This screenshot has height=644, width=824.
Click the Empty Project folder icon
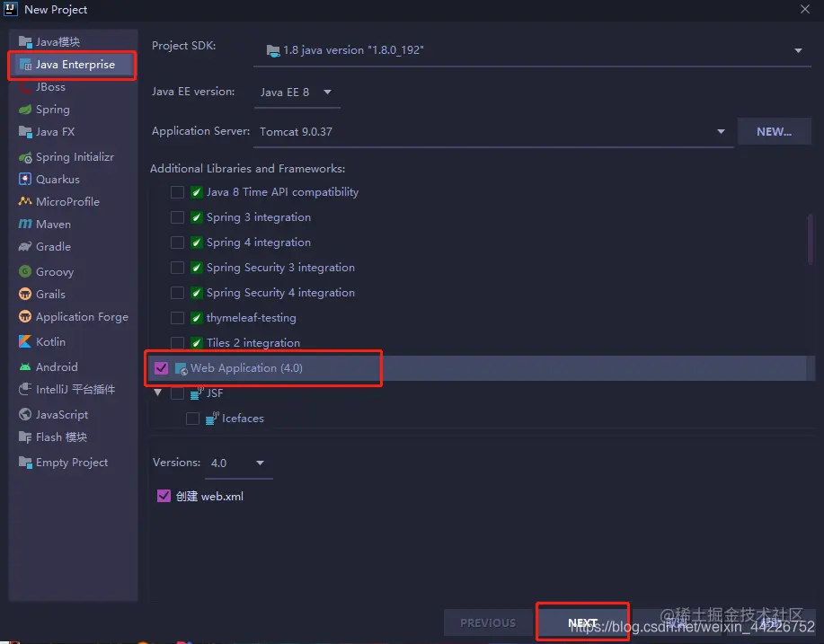pyautogui.click(x=25, y=463)
